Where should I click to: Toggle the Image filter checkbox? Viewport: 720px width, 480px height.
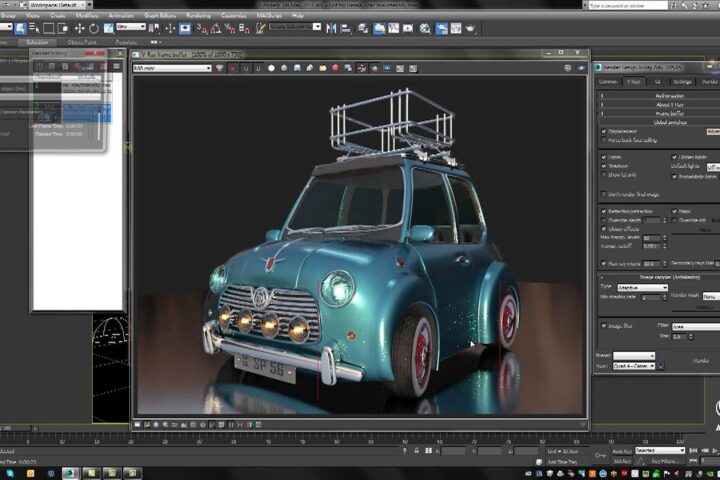604,326
